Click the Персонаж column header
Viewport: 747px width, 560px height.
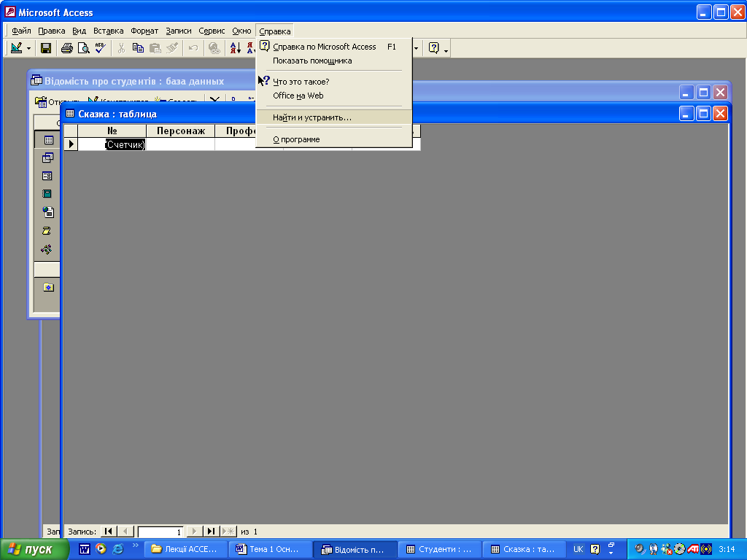pyautogui.click(x=181, y=131)
